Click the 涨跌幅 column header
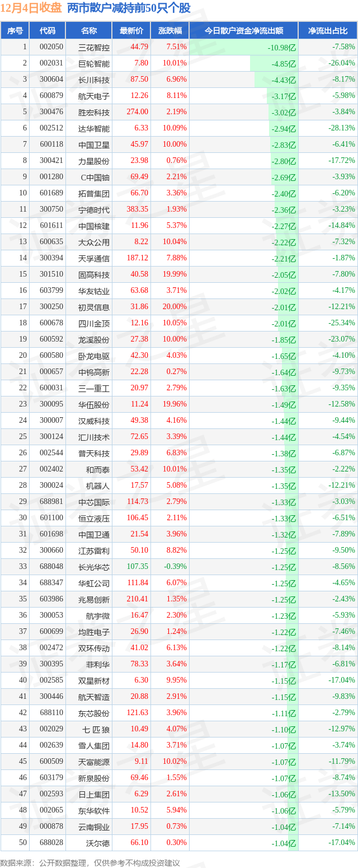 pyautogui.click(x=170, y=31)
